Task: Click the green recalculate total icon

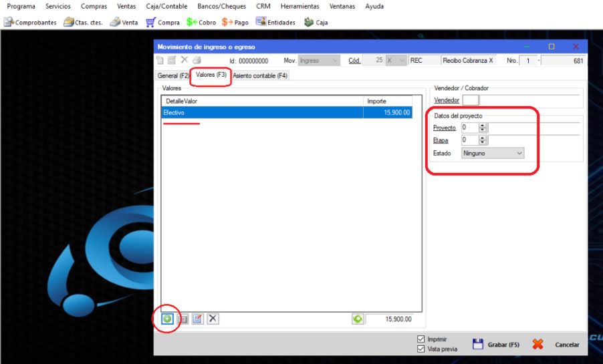Action: (358, 319)
